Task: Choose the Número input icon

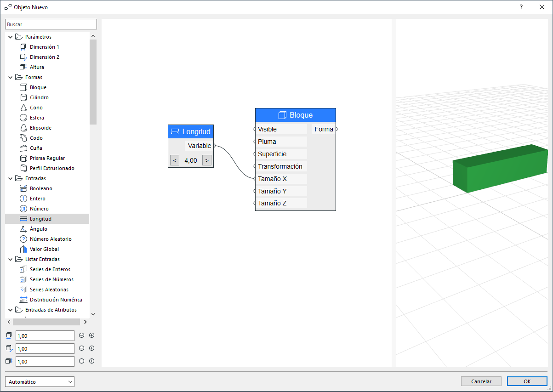Action: [24, 209]
